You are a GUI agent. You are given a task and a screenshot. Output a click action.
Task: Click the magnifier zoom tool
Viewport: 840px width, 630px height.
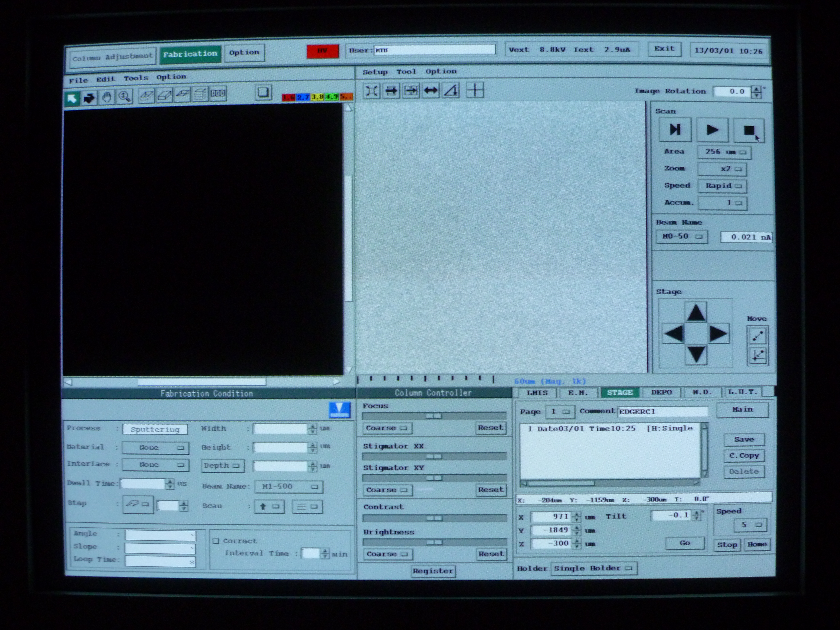point(125,96)
